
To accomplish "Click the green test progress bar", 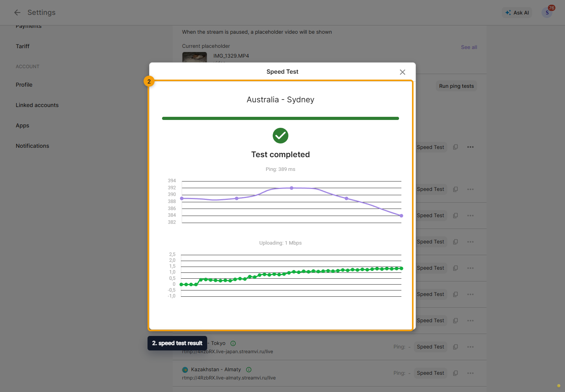I will tap(281, 118).
